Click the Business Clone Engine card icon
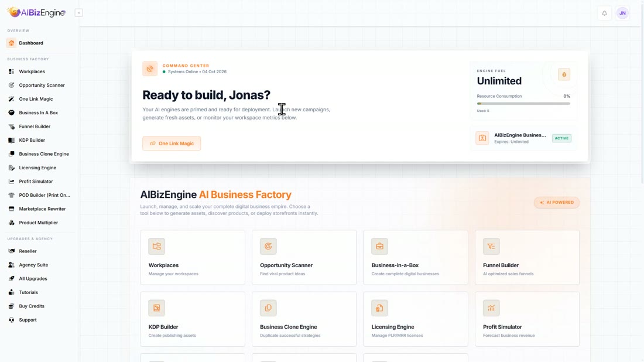The image size is (644, 362). 268,308
